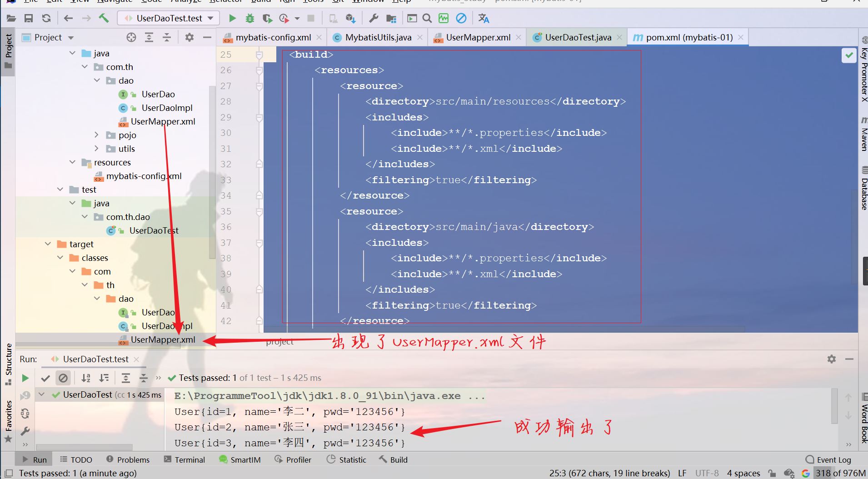This screenshot has width=868, height=479.
Task: Open settings via the toolbar wrench icon
Action: [x=374, y=18]
